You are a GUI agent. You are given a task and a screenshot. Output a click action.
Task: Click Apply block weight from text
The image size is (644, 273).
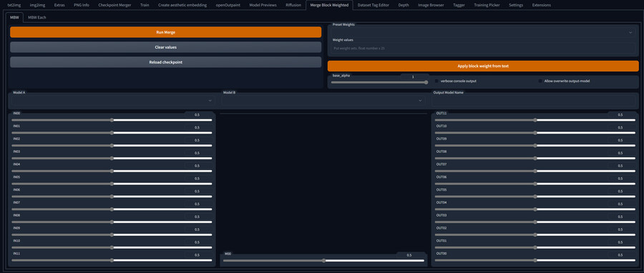pyautogui.click(x=483, y=66)
